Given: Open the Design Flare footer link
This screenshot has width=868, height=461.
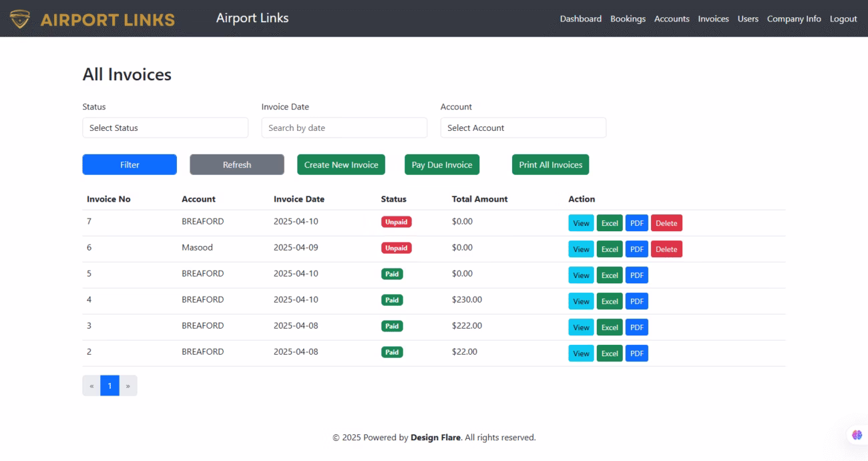Looking at the screenshot, I should pos(435,438).
